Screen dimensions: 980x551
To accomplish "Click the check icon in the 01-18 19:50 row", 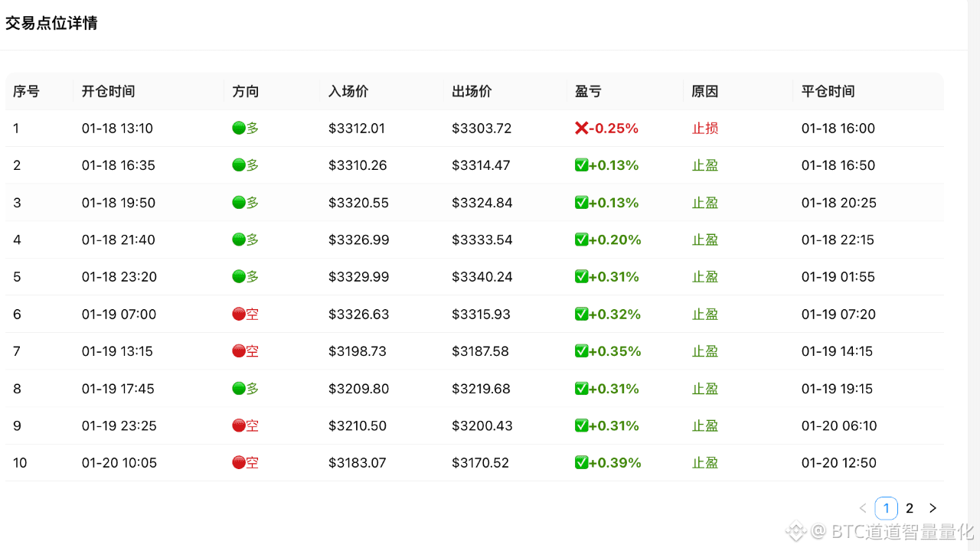I will pos(581,203).
